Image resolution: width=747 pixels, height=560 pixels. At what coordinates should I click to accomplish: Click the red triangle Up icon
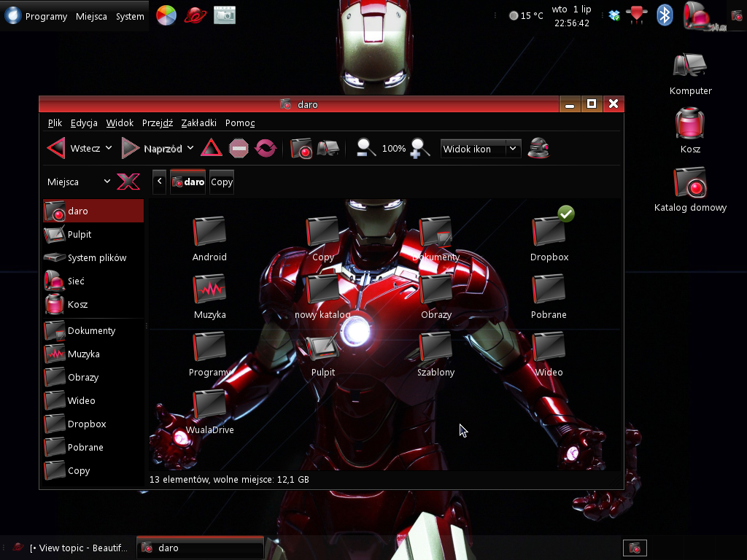[x=211, y=148]
